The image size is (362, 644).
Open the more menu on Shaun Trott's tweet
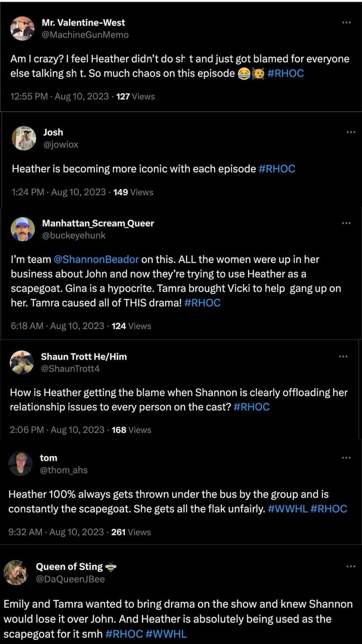point(343,356)
